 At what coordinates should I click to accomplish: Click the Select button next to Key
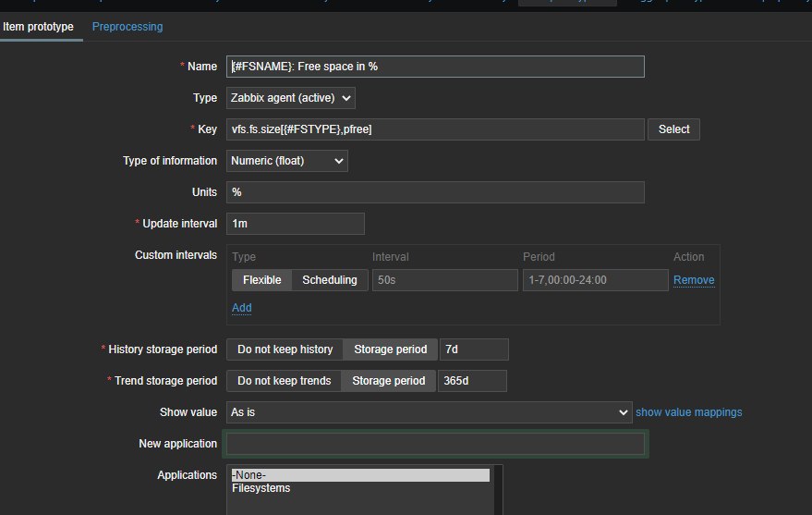(673, 129)
